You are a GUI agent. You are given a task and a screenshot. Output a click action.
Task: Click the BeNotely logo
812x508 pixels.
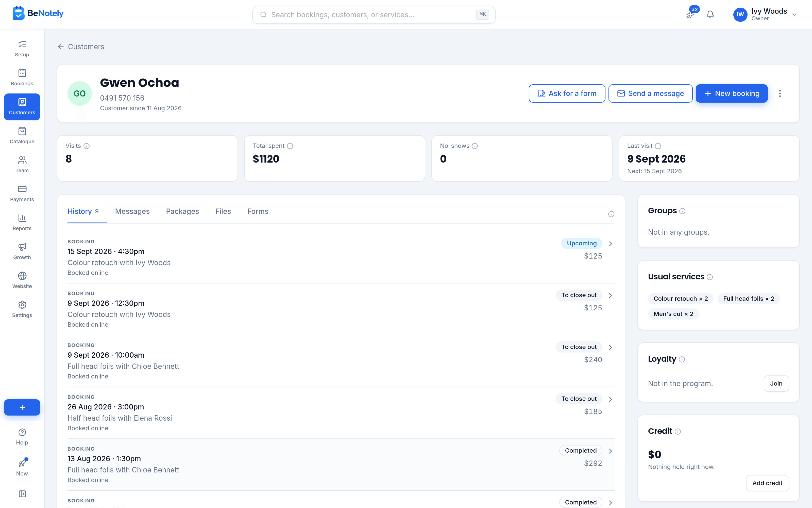pos(38,13)
